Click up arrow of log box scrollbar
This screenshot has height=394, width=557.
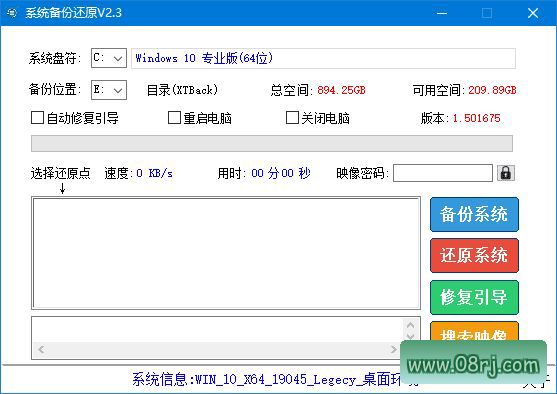point(410,325)
